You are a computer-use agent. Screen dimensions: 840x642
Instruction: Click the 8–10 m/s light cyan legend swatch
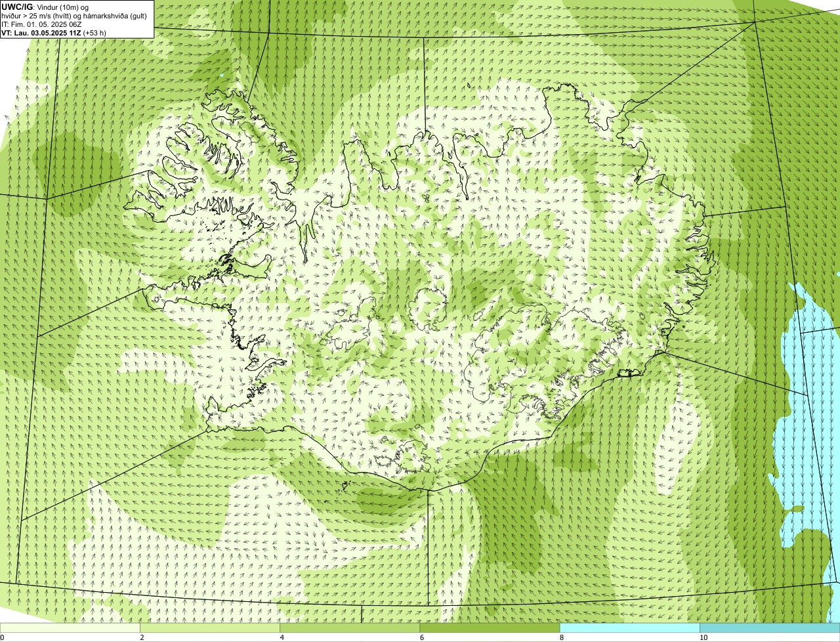(x=629, y=628)
